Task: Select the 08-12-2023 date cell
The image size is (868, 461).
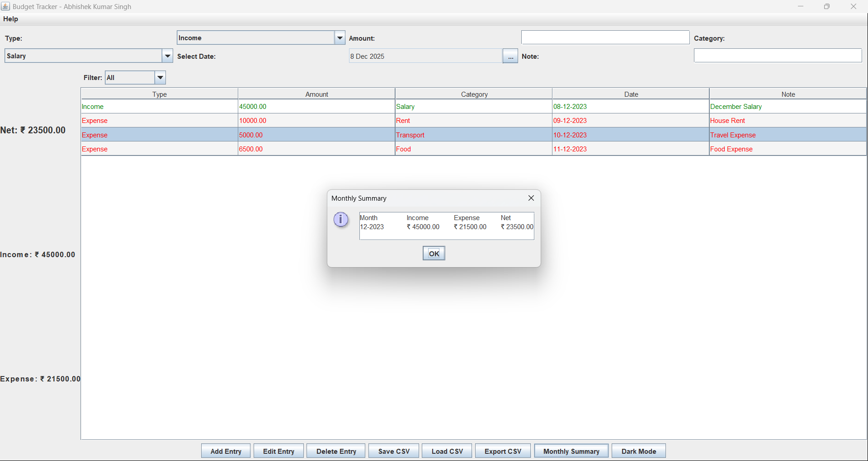Action: tap(631, 107)
